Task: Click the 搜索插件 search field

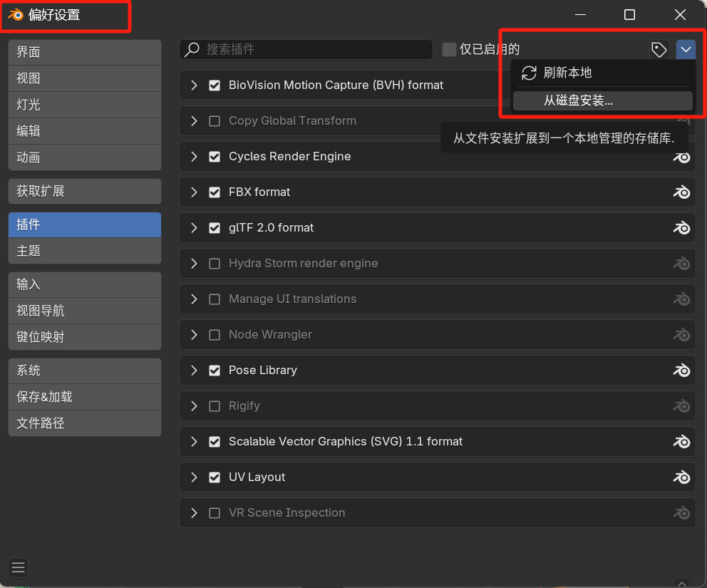Action: [x=314, y=49]
